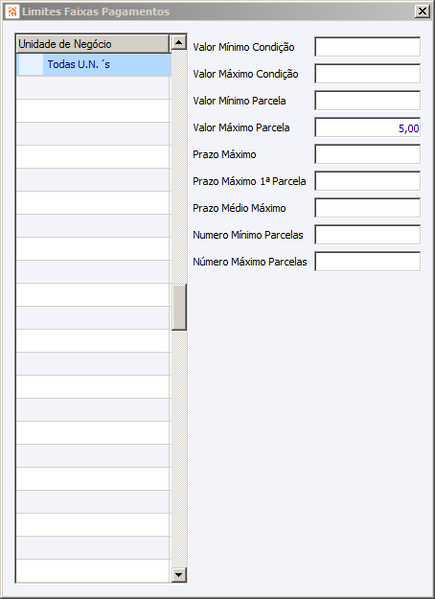The image size is (435, 599).
Task: Click the Valor Máximo Parcela field showing 5,00
Action: pyautogui.click(x=367, y=128)
